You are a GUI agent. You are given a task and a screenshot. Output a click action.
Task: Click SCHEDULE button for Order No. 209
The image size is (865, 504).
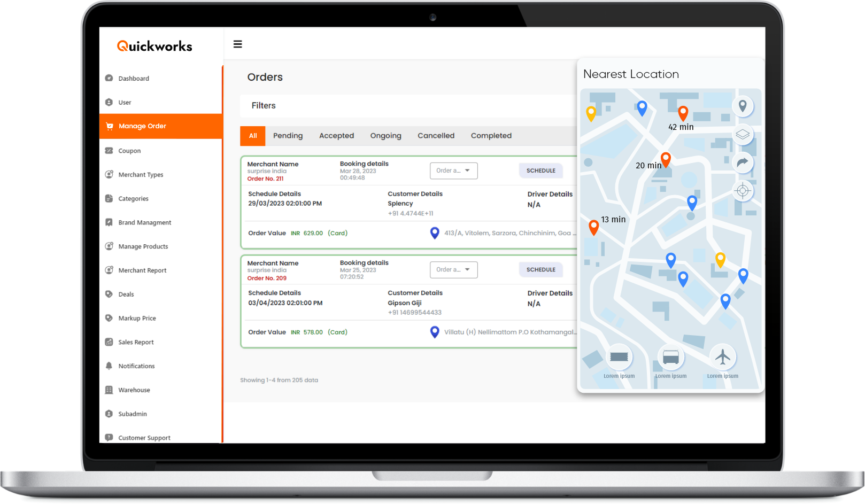(540, 270)
